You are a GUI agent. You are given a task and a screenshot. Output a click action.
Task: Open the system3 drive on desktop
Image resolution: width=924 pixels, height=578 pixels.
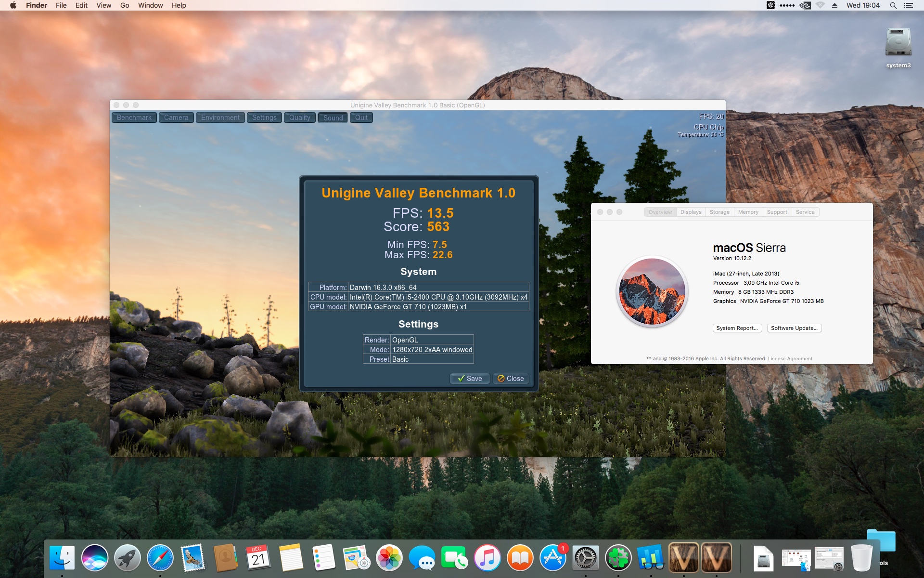898,43
